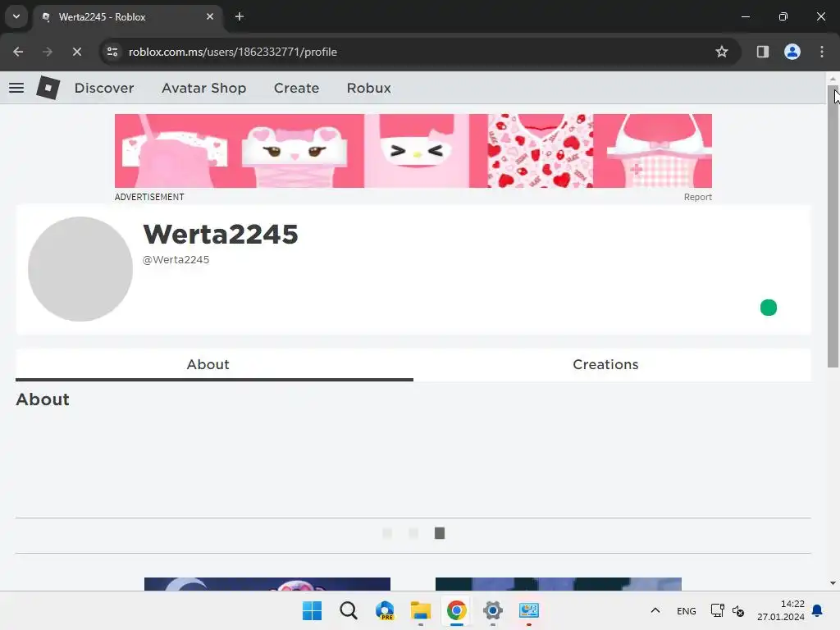Switch to the About tab
840x630 pixels.
tap(214, 365)
